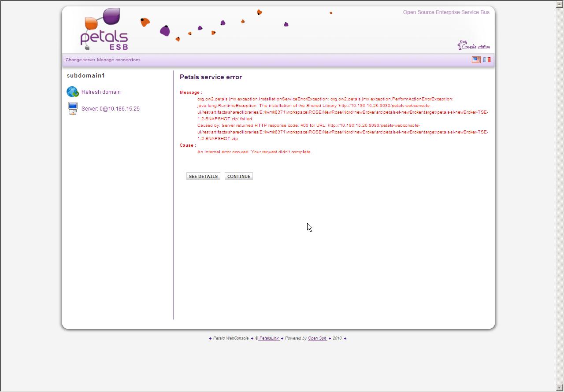Click the Open Source Enterprise Service Bus tagline
Image resolution: width=564 pixels, height=392 pixels.
click(446, 12)
